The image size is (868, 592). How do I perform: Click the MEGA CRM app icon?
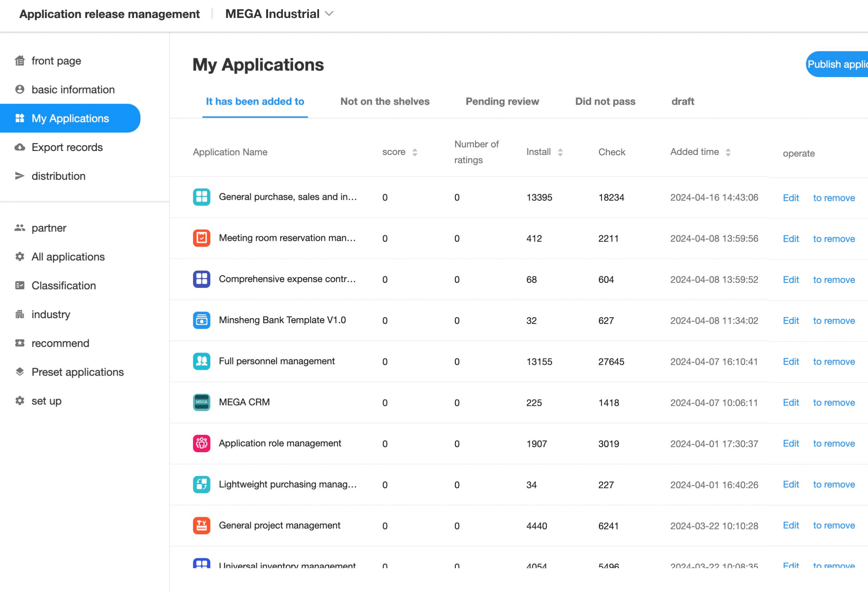click(x=201, y=402)
